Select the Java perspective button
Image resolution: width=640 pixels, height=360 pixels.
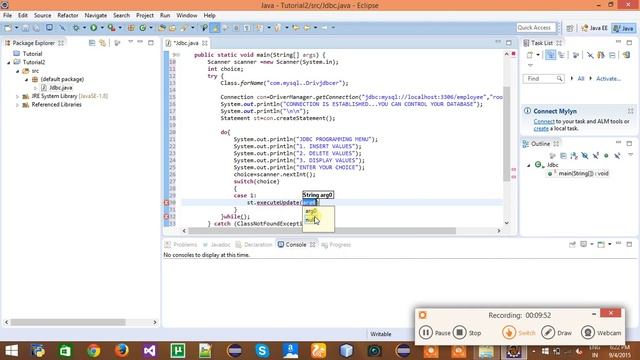coord(624,28)
